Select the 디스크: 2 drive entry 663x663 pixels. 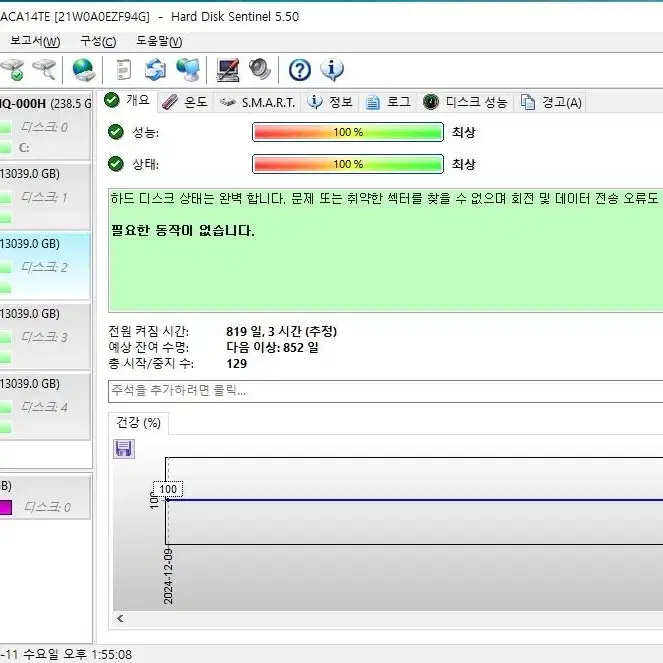tap(44, 267)
